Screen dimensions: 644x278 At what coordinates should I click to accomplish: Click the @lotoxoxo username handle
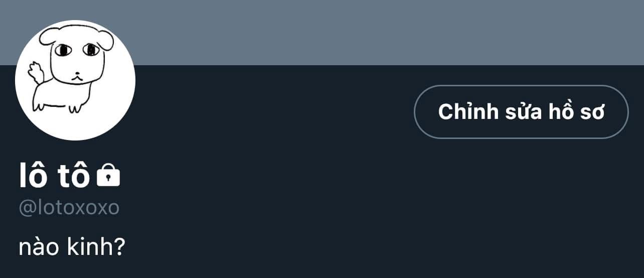click(x=69, y=208)
